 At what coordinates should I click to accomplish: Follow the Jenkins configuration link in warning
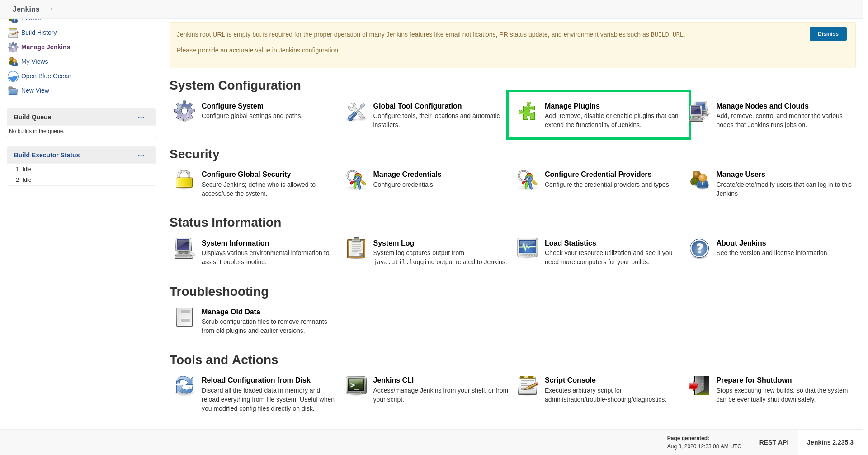308,50
